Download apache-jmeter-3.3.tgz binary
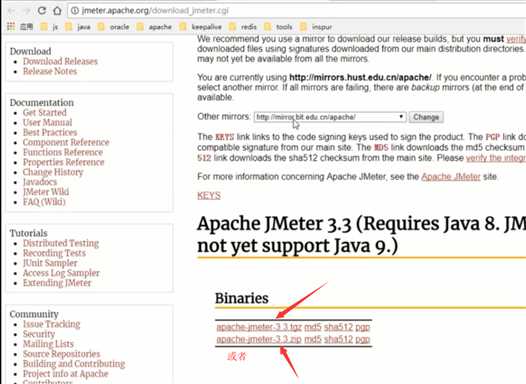 [x=259, y=327]
